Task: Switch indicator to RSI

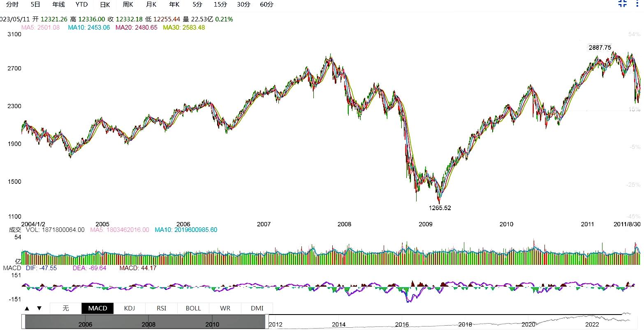Action: point(161,308)
